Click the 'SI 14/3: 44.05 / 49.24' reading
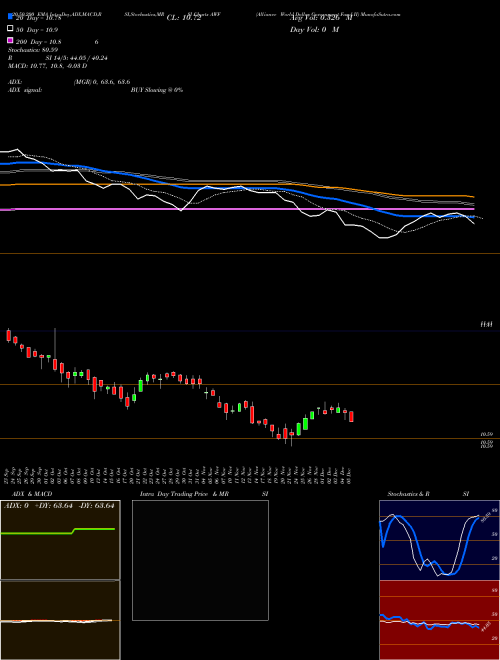This screenshot has height=660, width=500. [x=77, y=58]
